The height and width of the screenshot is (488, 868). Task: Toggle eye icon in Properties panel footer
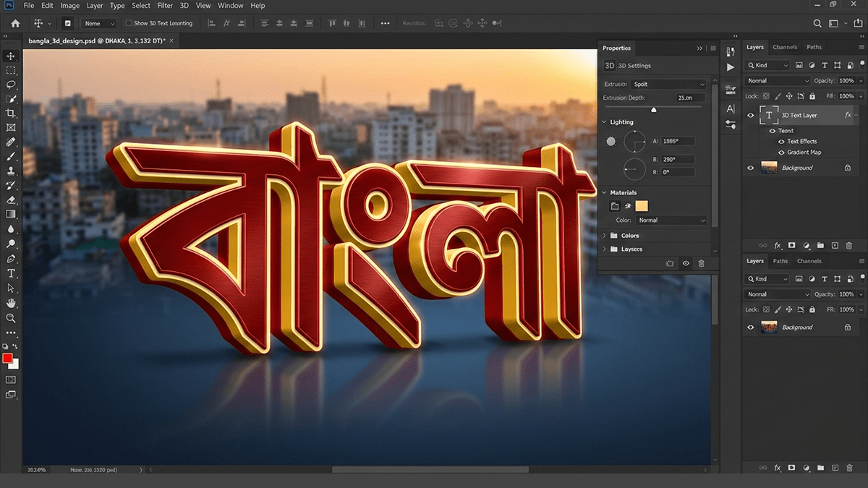686,264
